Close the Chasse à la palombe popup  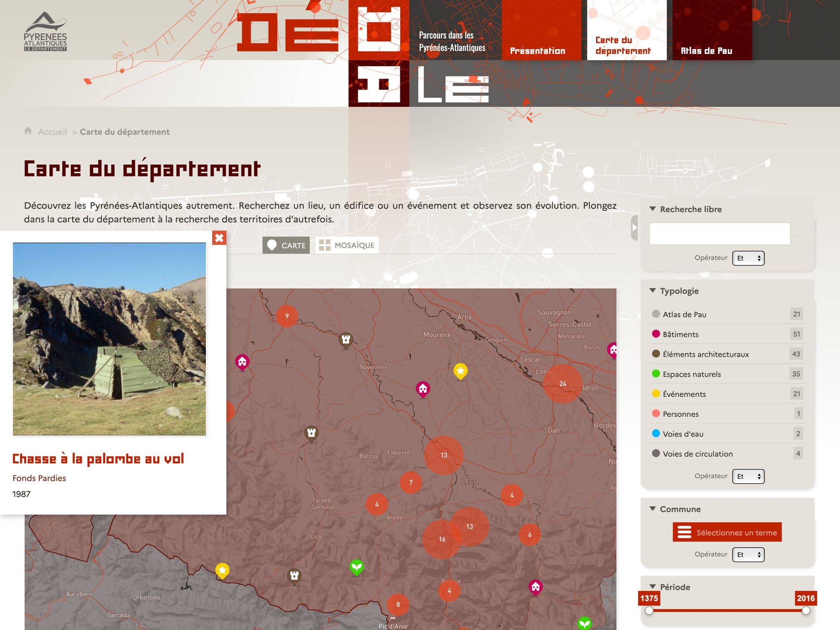tap(219, 238)
